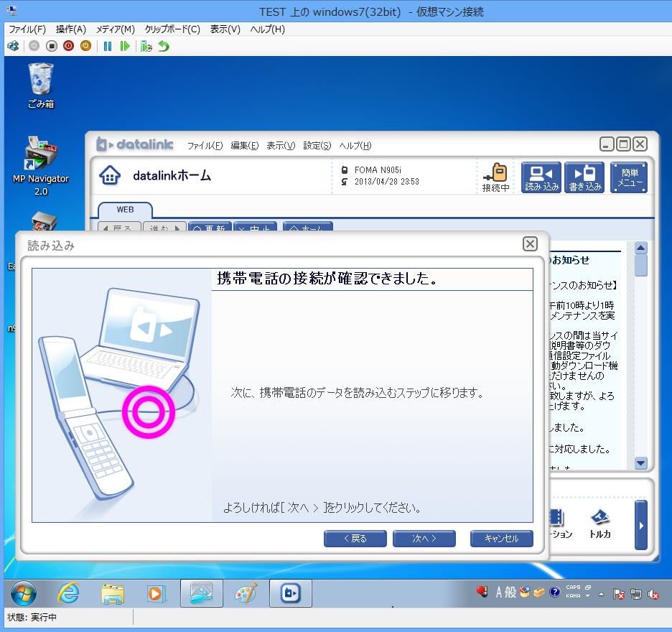Open the Windows Start button

point(24,593)
